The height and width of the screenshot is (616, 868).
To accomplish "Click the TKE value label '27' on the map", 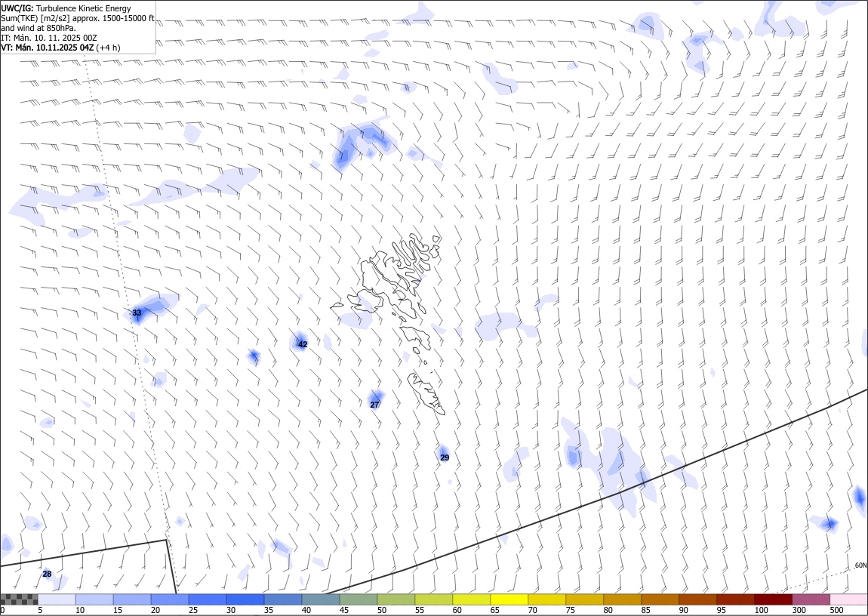I will click(x=375, y=405).
